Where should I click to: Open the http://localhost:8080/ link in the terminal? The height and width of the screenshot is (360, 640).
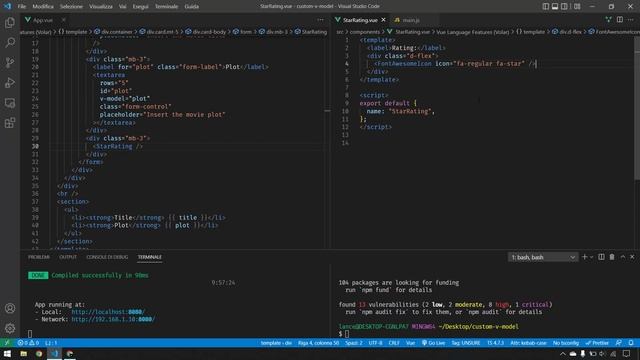pyautogui.click(x=108, y=312)
